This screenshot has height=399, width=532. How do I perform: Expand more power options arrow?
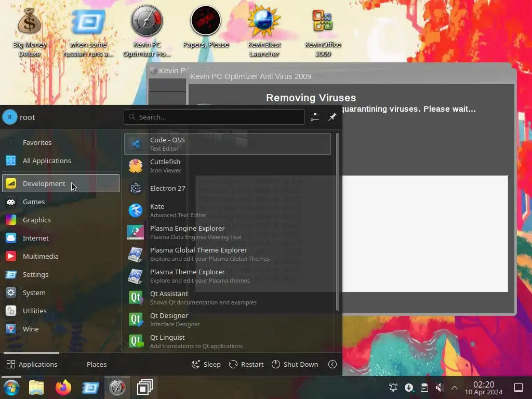332,364
